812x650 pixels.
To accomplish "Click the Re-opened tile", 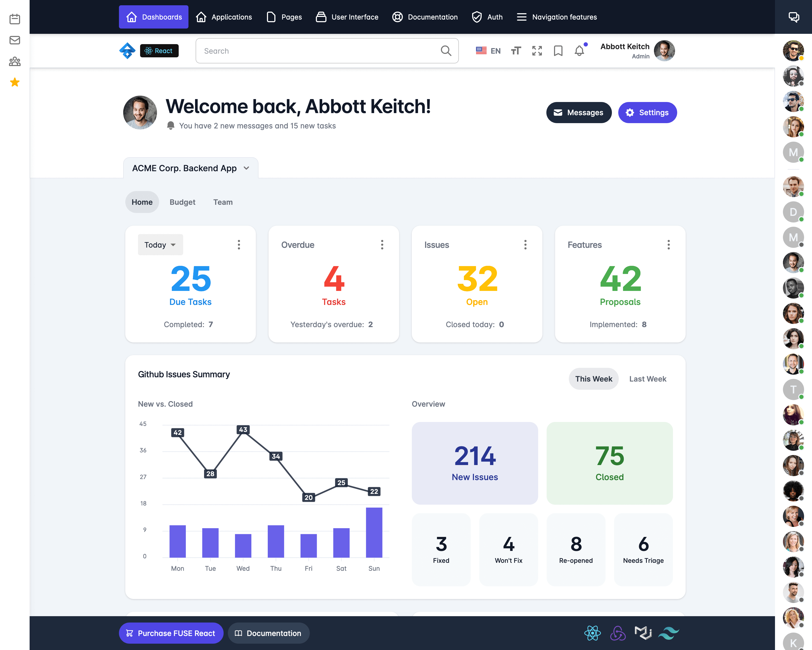I will (x=576, y=549).
